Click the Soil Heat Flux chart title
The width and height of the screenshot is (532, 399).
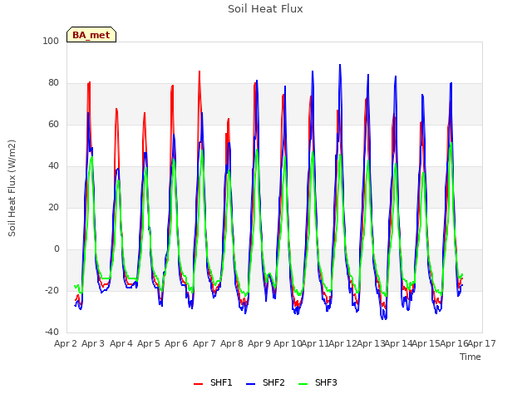tap(265, 9)
